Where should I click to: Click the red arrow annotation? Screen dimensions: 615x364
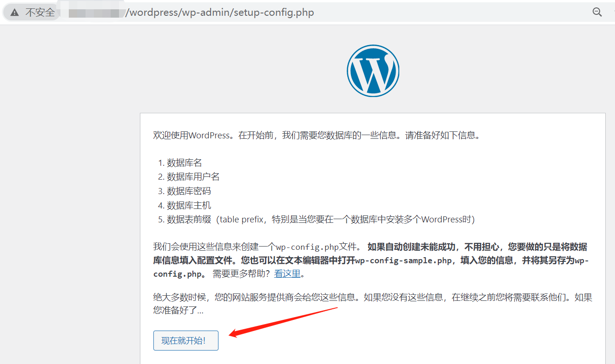point(283,321)
